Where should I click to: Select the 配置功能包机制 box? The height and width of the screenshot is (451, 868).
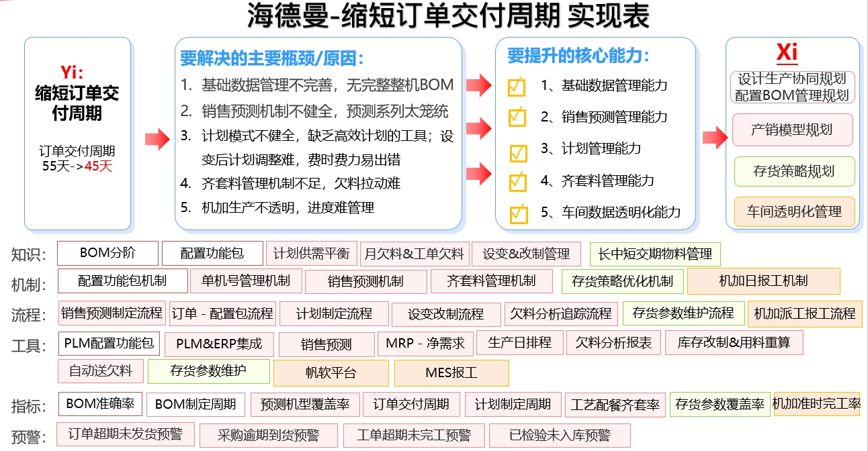[x=122, y=281]
